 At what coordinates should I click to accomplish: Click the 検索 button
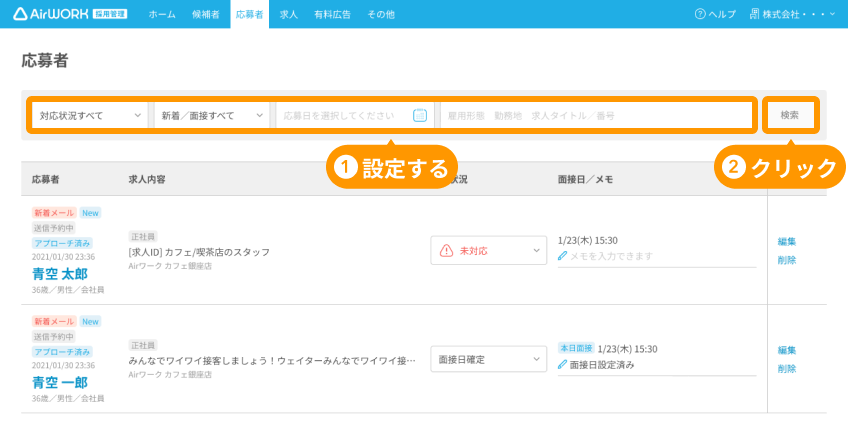790,115
